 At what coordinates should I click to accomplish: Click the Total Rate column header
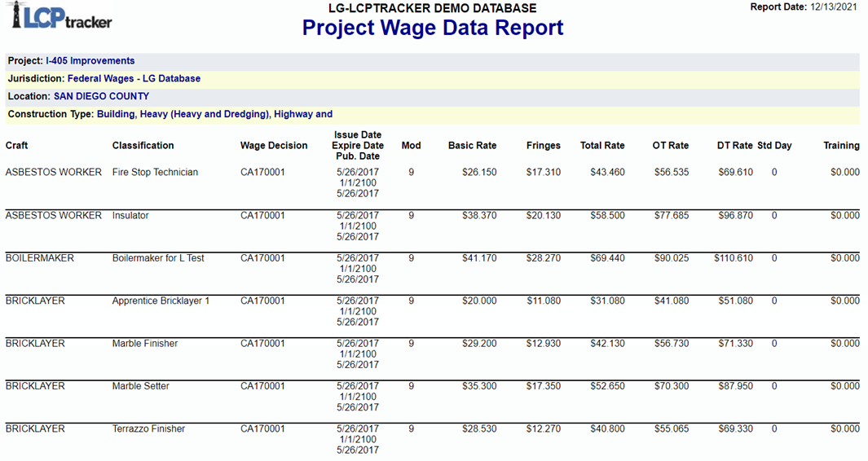pyautogui.click(x=602, y=146)
